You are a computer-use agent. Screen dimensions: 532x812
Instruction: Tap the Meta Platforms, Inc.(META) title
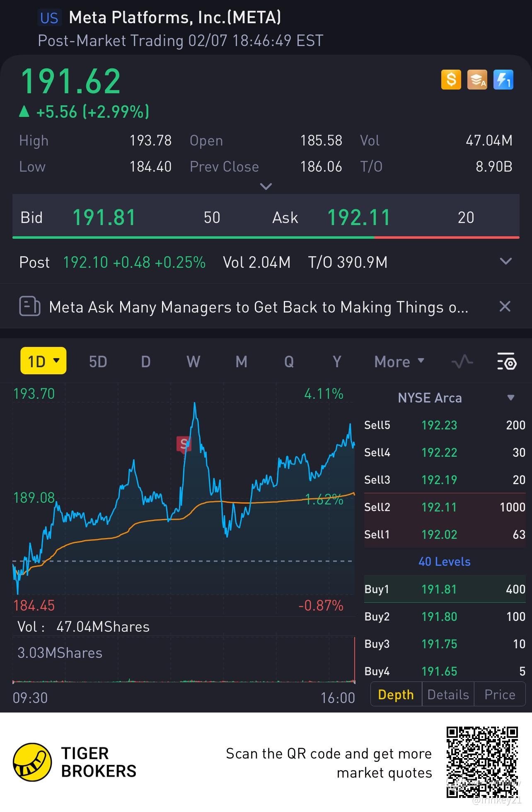tap(175, 17)
